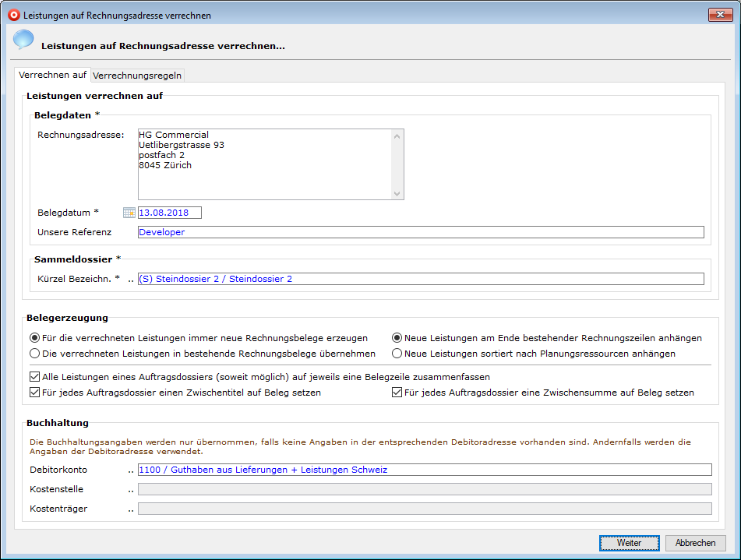Click the speech bubble icon in header

pyautogui.click(x=23, y=40)
